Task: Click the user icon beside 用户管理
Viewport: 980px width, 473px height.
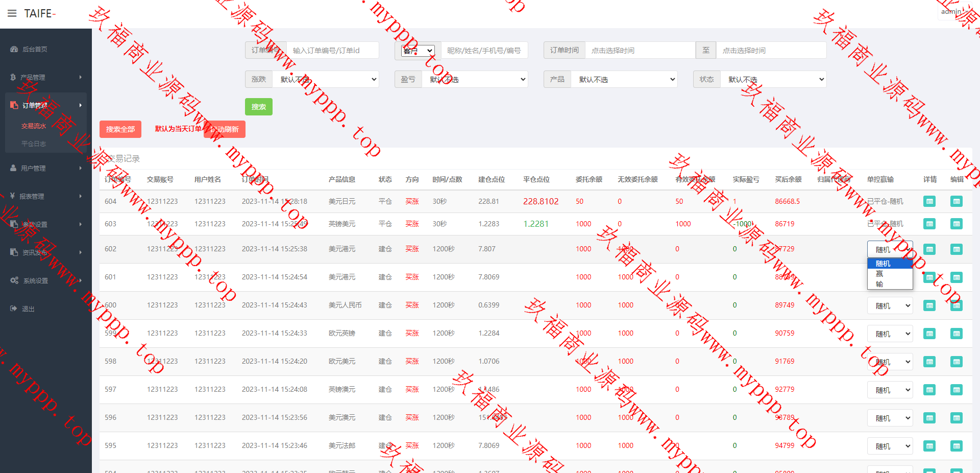Action: [13, 168]
